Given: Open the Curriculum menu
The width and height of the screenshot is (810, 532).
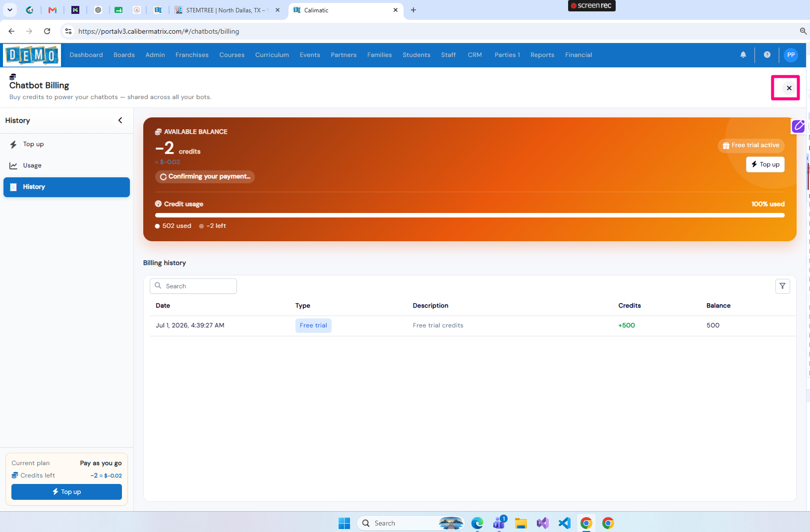Looking at the screenshot, I should tap(272, 55).
